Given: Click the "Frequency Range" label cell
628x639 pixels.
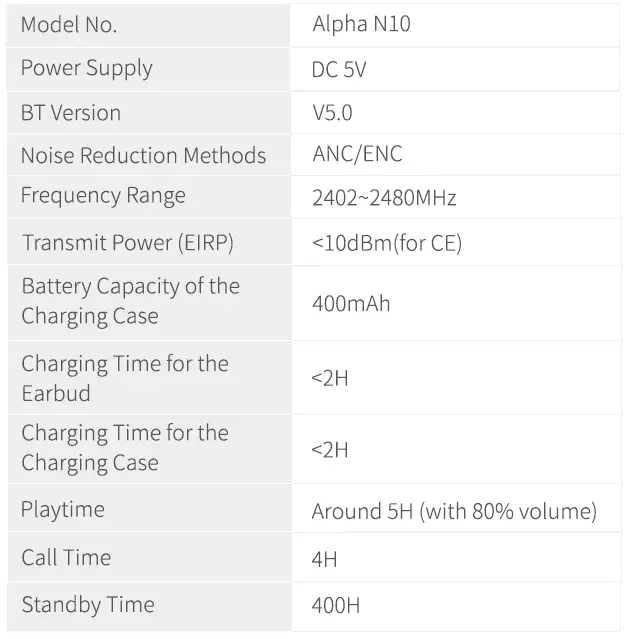Looking at the screenshot, I should [103, 196].
